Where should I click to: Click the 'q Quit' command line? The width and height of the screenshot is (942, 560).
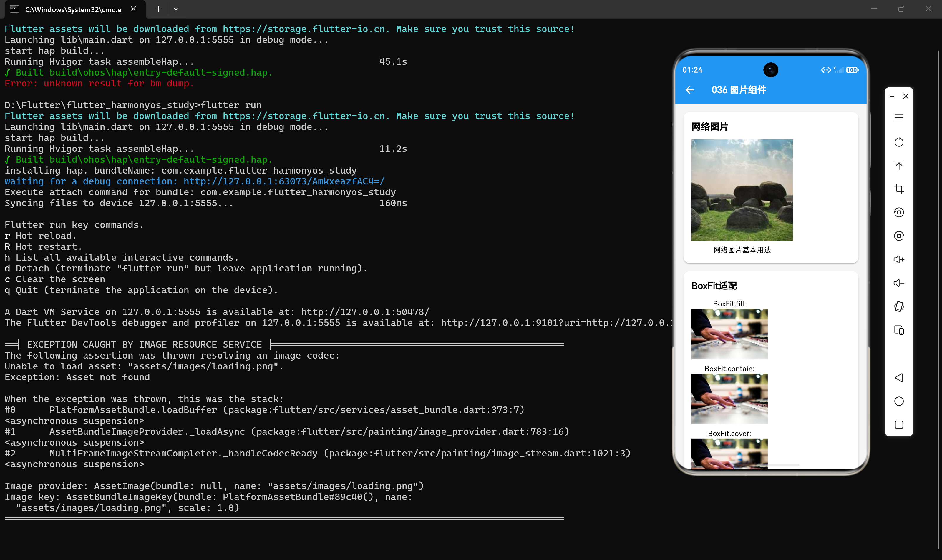[141, 290]
